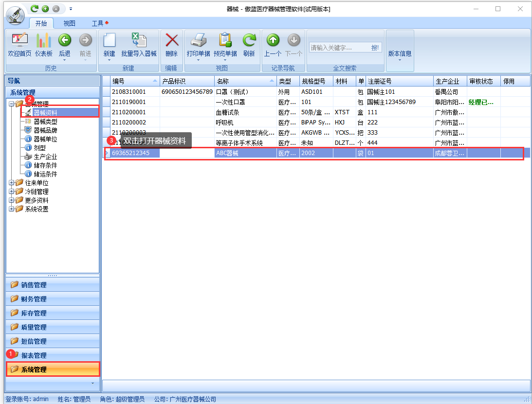532x404 pixels.
Task: Open 生产企业 in the navigation tree
Action: point(45,157)
